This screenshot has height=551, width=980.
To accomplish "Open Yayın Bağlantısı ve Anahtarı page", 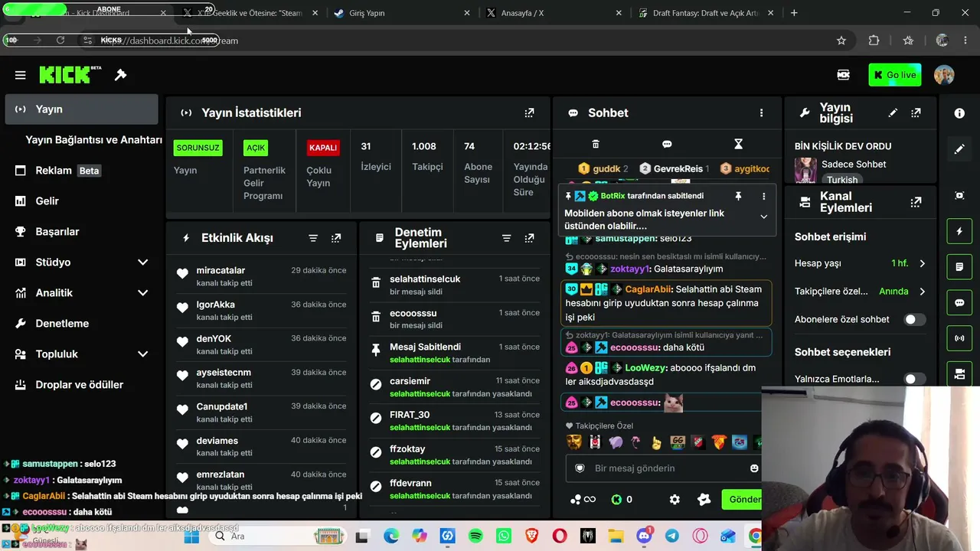I will coord(93,140).
